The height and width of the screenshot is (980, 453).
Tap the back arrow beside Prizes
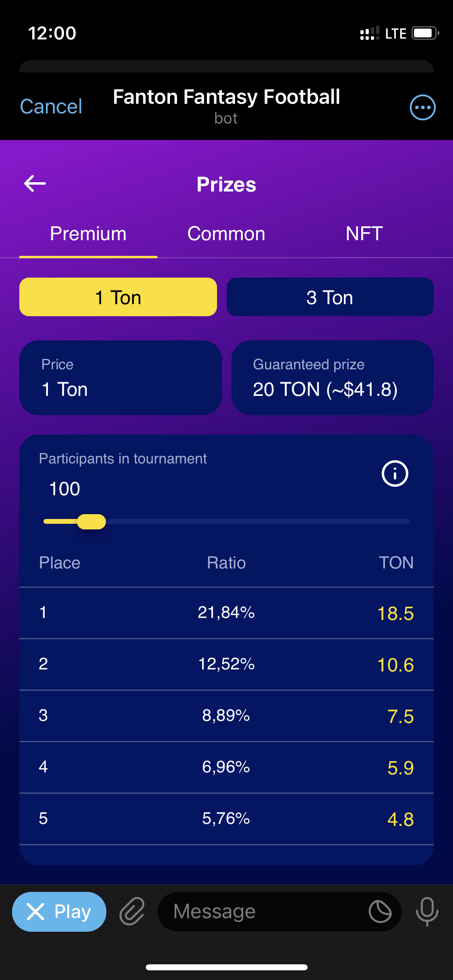35,184
